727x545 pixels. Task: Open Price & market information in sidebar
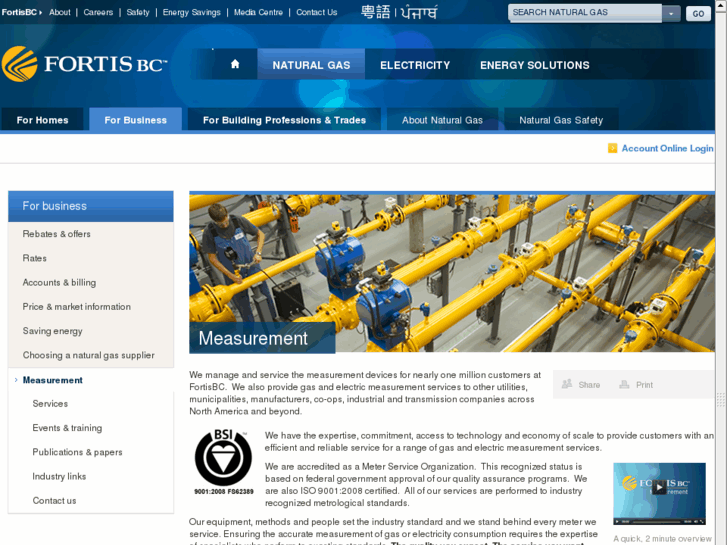coord(77,307)
